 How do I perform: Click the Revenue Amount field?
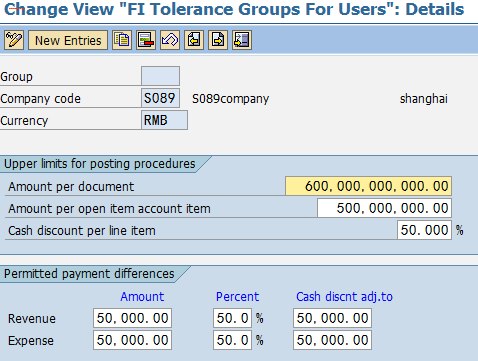click(132, 318)
